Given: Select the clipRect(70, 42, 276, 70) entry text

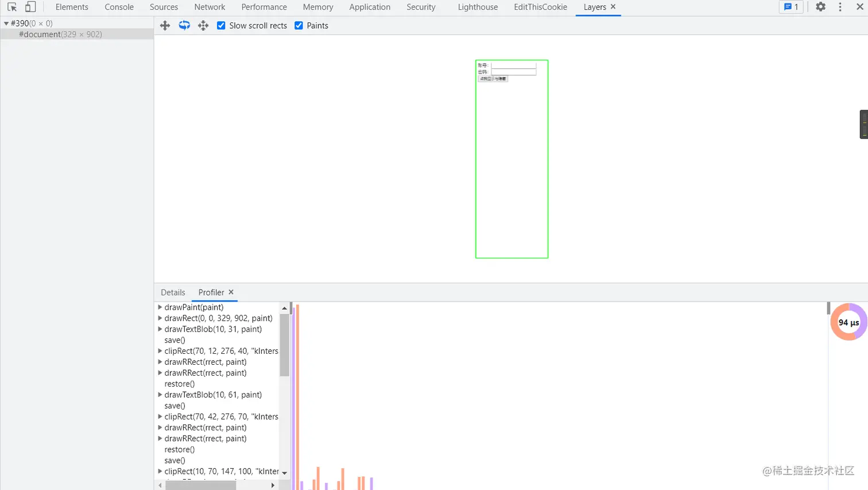Looking at the screenshot, I should (221, 416).
